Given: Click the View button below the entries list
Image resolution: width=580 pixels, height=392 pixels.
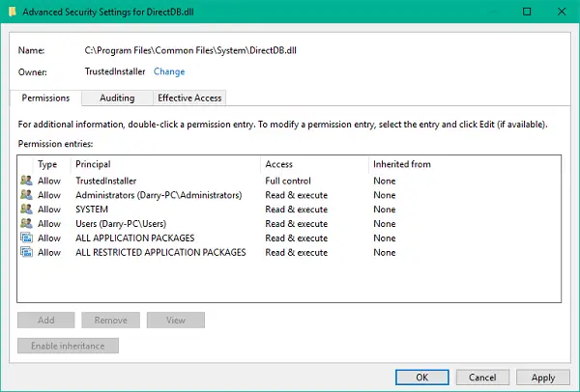Looking at the screenshot, I should tap(175, 320).
